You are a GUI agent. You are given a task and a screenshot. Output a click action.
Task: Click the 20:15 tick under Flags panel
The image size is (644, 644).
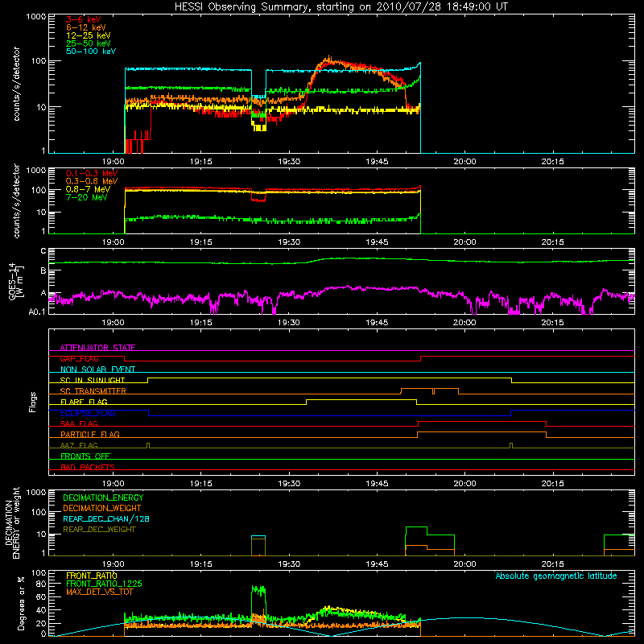552,484
